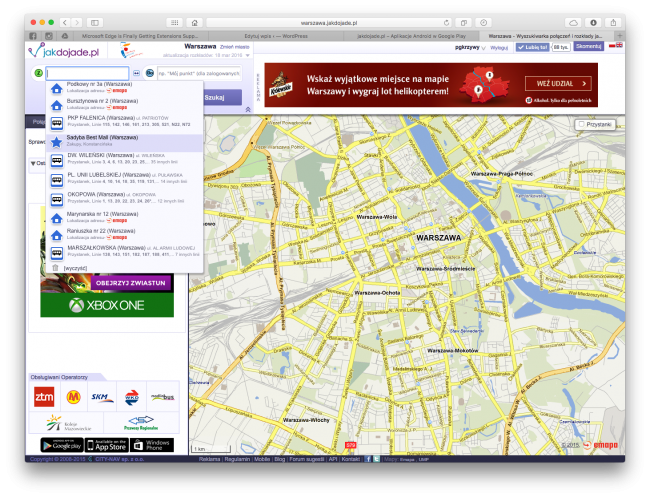The height and width of the screenshot is (498, 650).
Task: Toggle the Przystanki checkbox on map
Action: tap(581, 124)
